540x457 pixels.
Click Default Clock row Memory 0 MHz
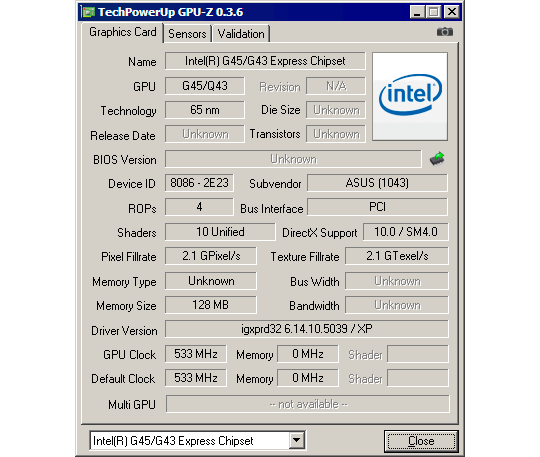pos(308,378)
